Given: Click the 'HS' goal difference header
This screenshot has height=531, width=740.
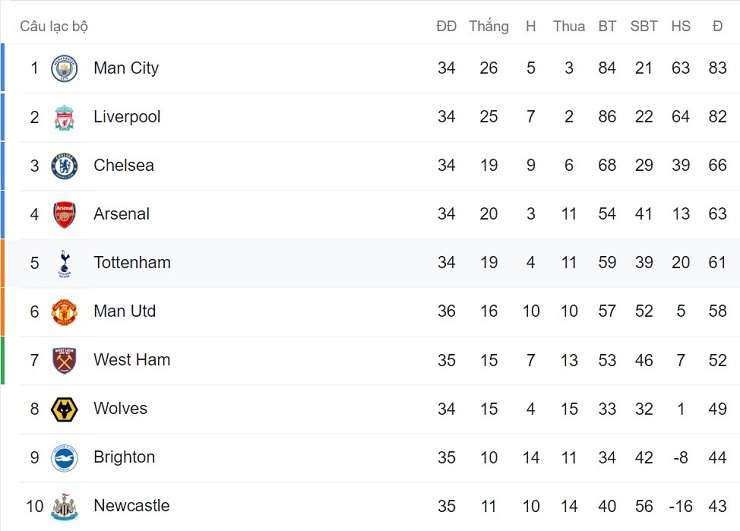Looking at the screenshot, I should tap(681, 26).
